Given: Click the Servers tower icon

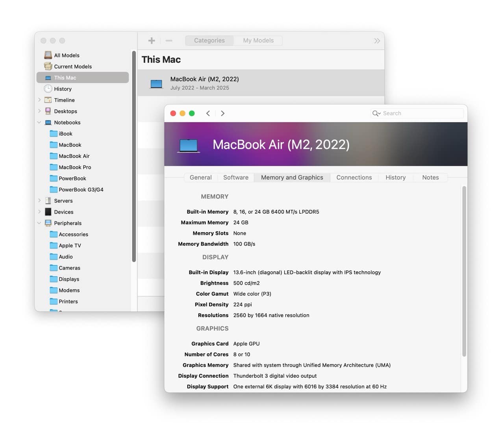Looking at the screenshot, I should click(48, 201).
